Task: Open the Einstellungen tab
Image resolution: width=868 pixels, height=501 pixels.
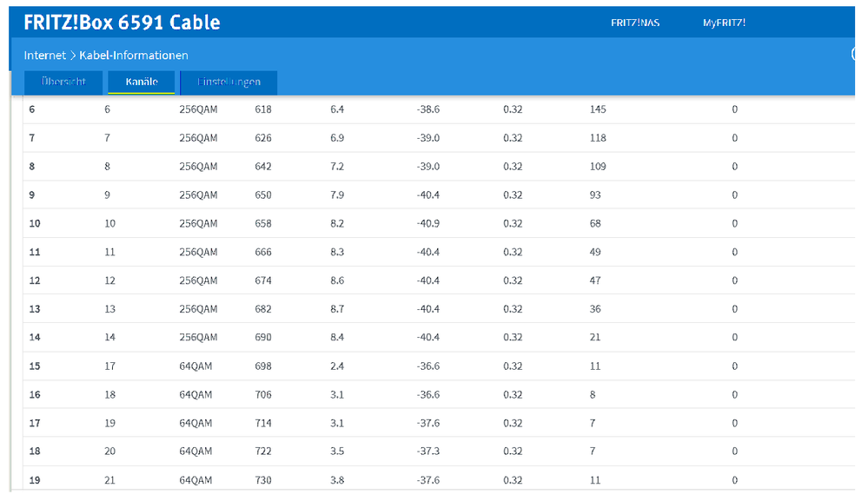Action: (x=229, y=82)
